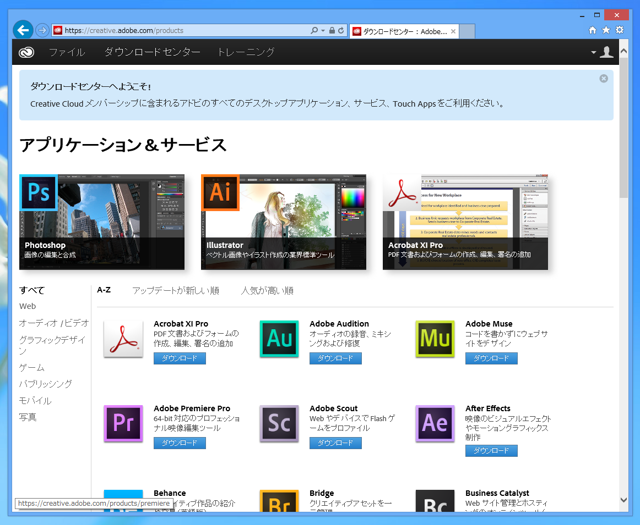Select the ダウンロードセンター browser tab
The height and width of the screenshot is (525, 640).
click(404, 31)
